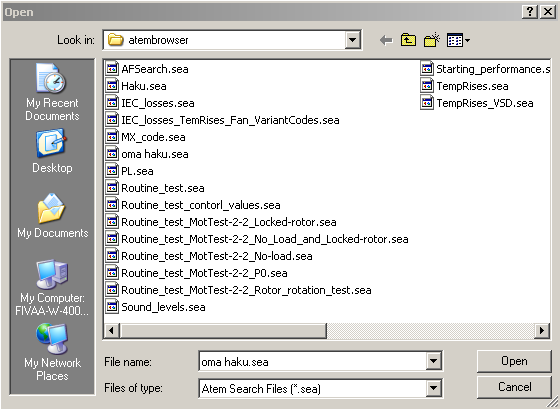Screen dimensions: 560x409
Task: Click the Cancel button
Action: pyautogui.click(x=514, y=387)
